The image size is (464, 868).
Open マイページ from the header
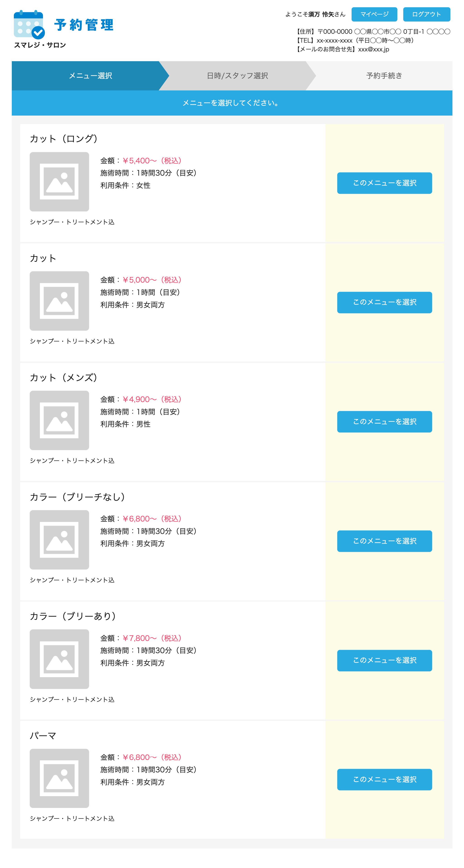(374, 15)
